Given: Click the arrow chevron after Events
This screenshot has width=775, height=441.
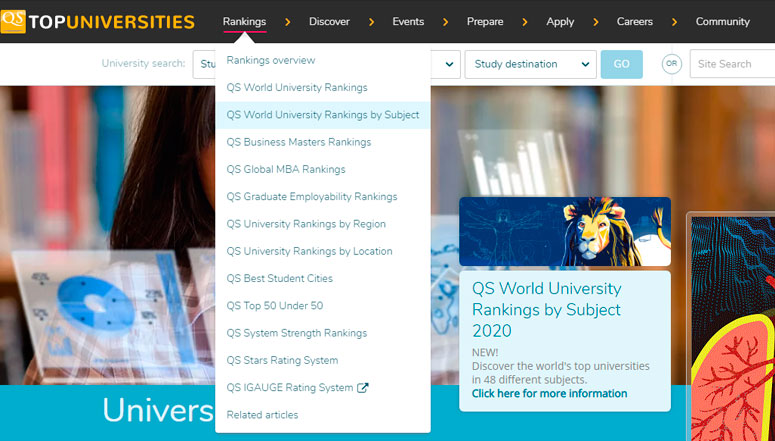Looking at the screenshot, I should 445,22.
